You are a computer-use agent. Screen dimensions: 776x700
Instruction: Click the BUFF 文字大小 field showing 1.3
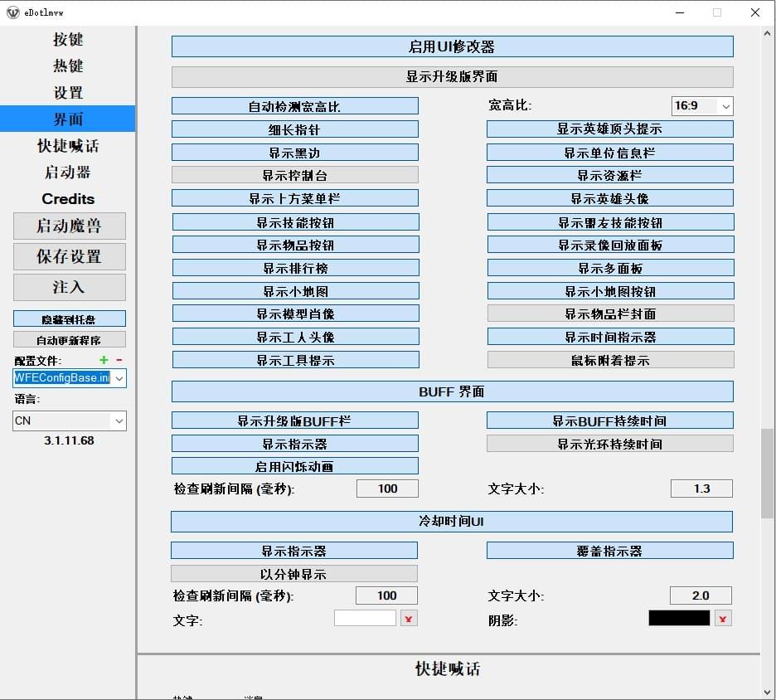701,489
